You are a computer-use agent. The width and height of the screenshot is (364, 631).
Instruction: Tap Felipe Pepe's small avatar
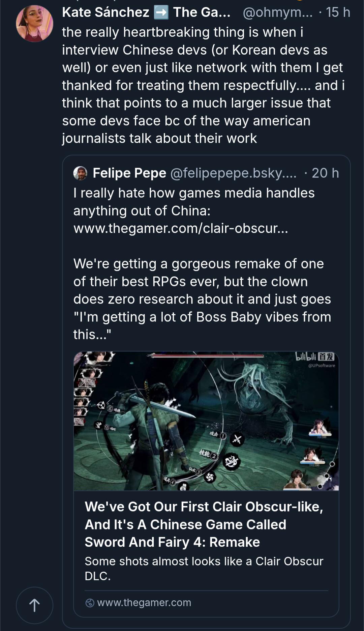coord(80,173)
